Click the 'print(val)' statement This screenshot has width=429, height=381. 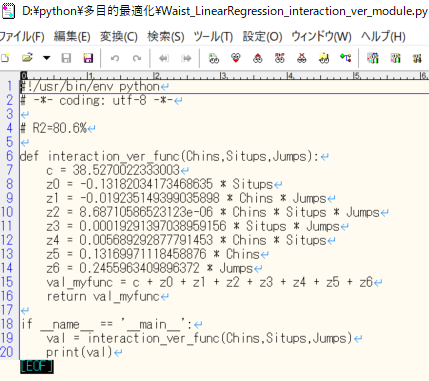coord(79,352)
